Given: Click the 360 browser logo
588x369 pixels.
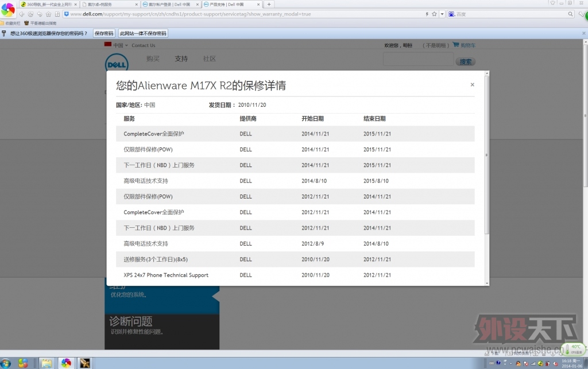Looking at the screenshot, I should click(8, 10).
